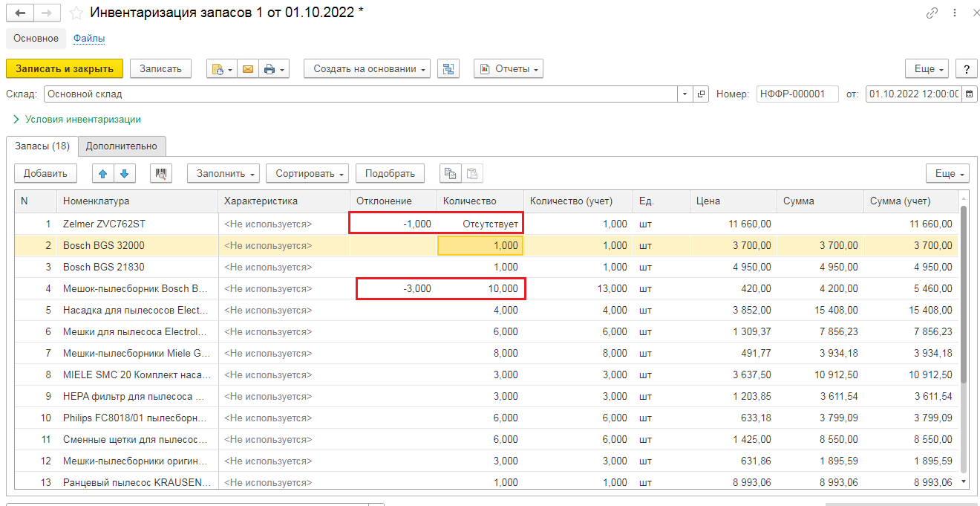Click the Номер field НФФР-000001
Viewport: 980px width, 506px height.
click(797, 94)
